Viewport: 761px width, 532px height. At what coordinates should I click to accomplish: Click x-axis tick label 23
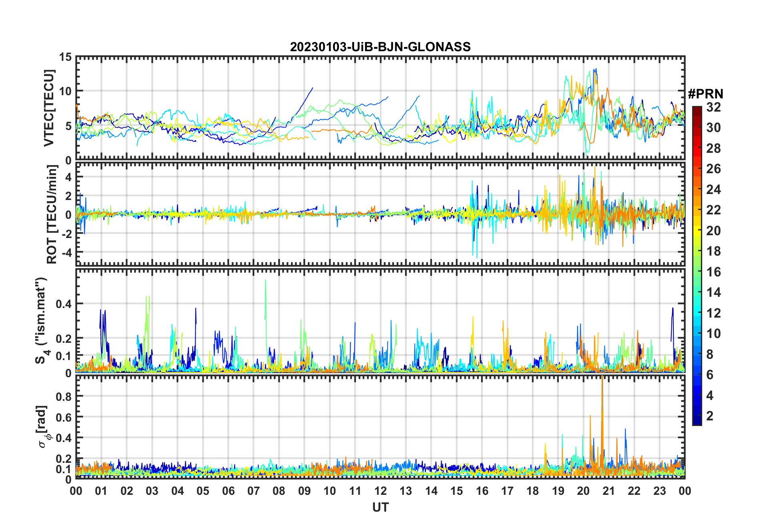click(659, 491)
